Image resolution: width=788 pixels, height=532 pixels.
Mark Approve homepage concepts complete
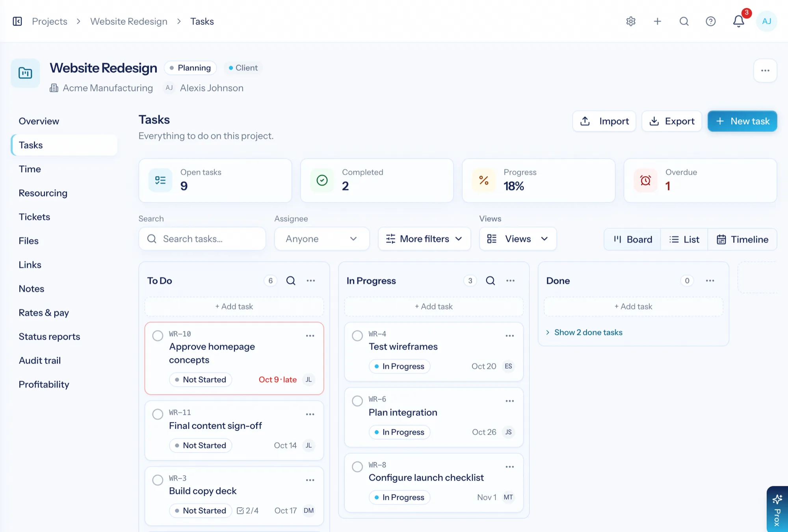(158, 336)
